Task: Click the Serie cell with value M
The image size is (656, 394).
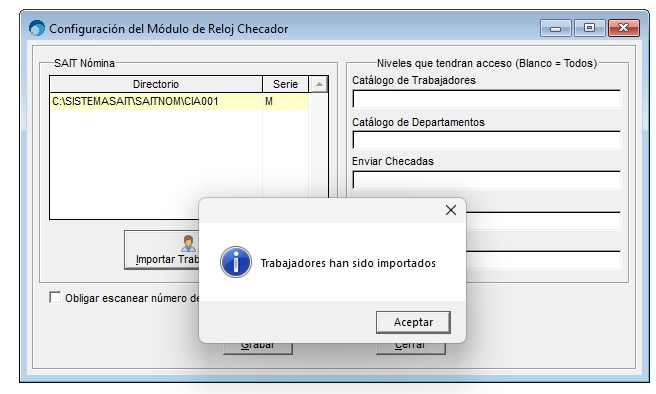Action: pyautogui.click(x=285, y=102)
